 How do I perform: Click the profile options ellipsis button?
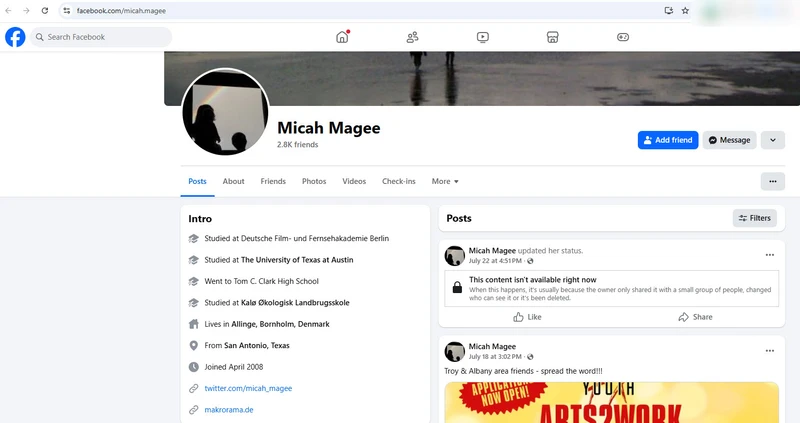coord(773,181)
